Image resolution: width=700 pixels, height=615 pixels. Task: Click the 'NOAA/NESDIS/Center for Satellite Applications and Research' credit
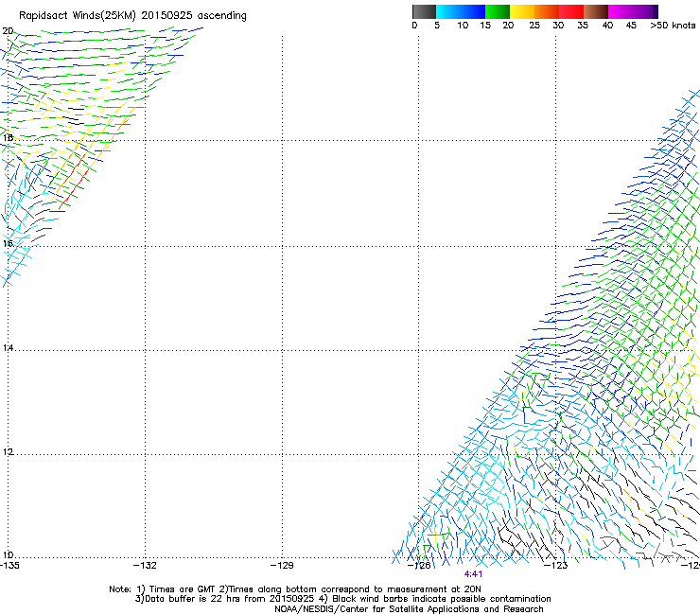click(409, 609)
